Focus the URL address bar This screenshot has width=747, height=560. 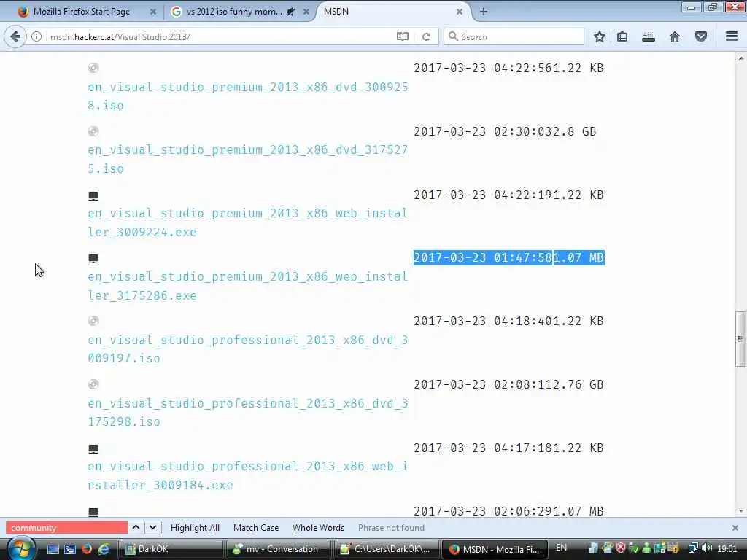219,36
